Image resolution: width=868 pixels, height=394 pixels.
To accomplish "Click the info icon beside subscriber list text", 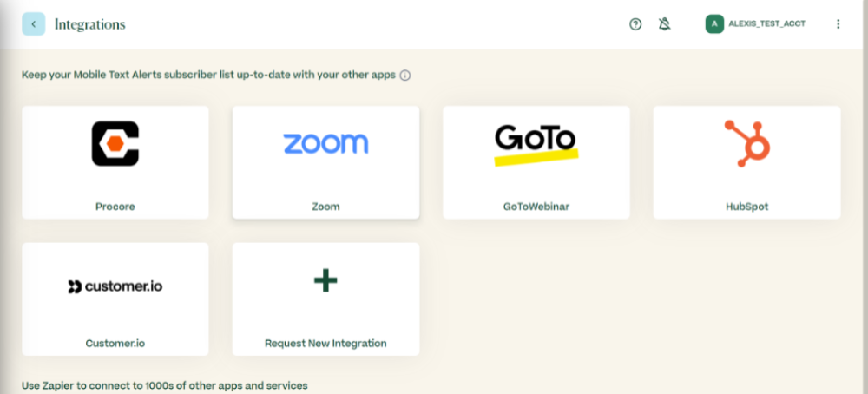I will 405,76.
